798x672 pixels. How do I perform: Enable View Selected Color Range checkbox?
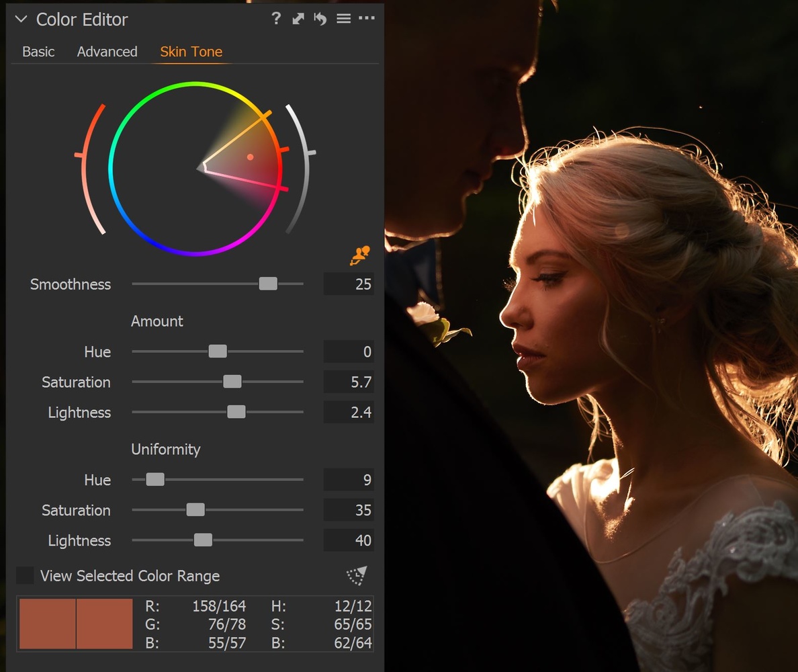25,575
